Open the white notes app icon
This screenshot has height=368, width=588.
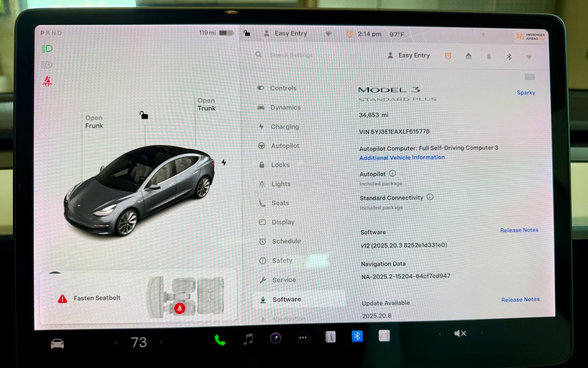384,335
